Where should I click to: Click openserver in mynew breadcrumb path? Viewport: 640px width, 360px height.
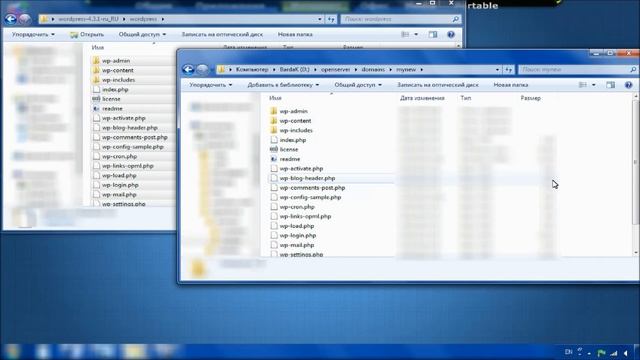(x=336, y=70)
